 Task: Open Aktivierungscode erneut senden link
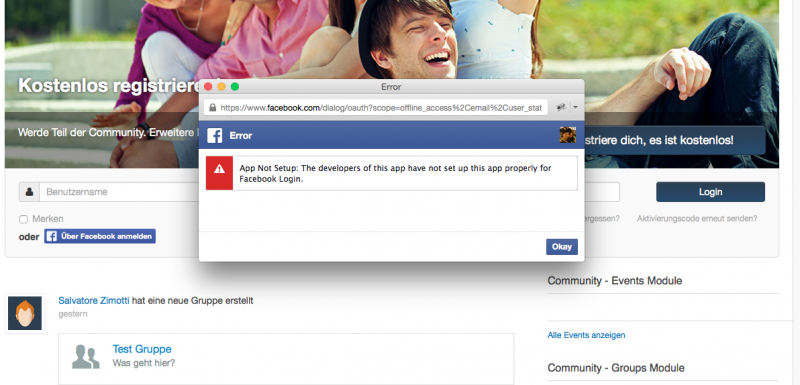[697, 218]
